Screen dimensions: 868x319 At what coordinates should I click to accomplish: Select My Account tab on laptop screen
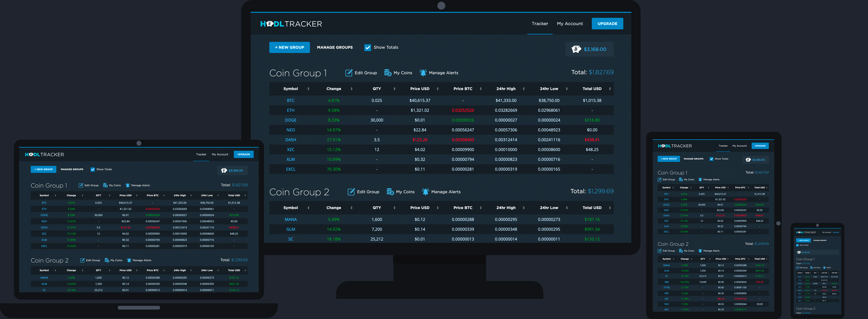(x=220, y=155)
